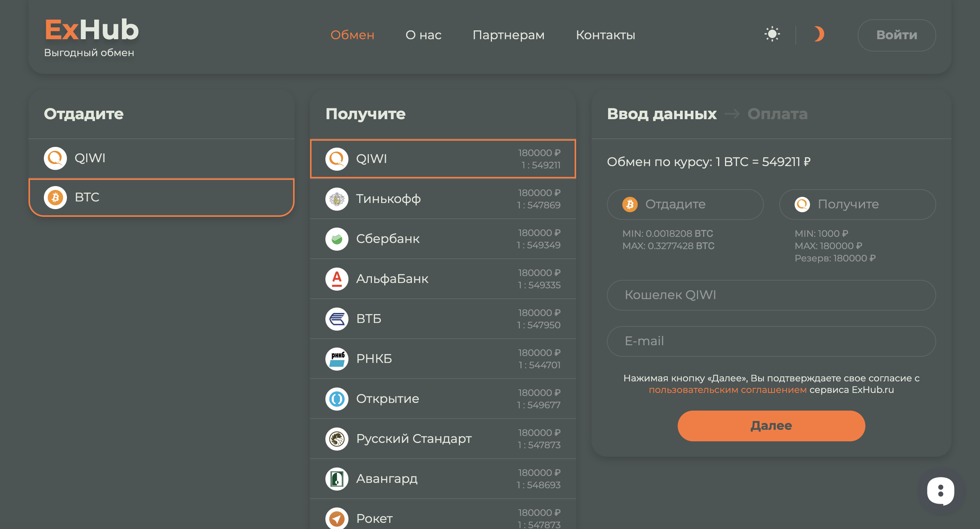This screenshot has width=980, height=529.
Task: Click the orange Далее button
Action: tap(771, 426)
